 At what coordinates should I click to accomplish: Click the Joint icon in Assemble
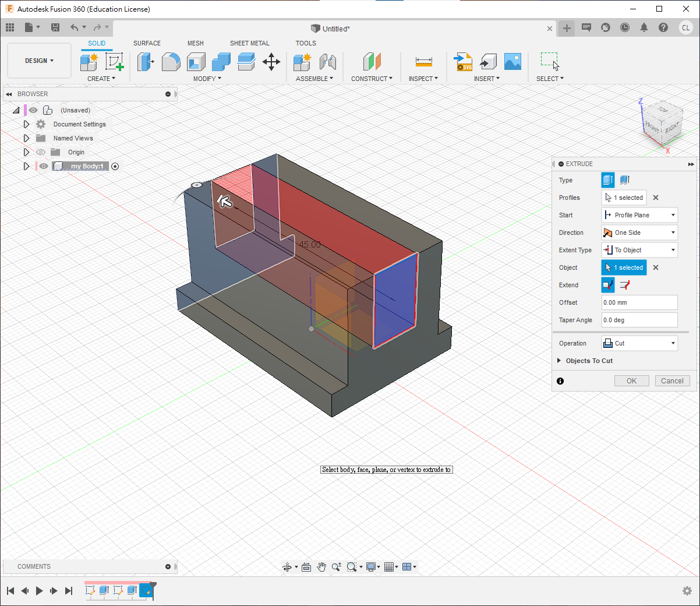click(328, 62)
